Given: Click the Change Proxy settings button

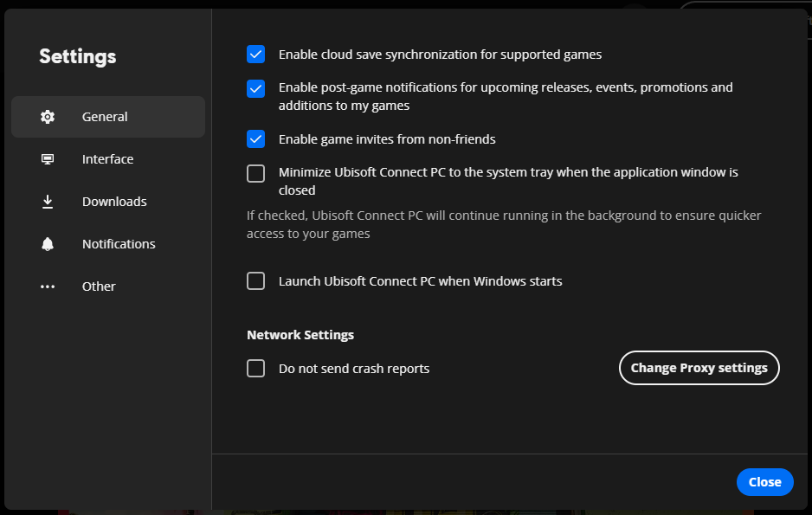Looking at the screenshot, I should tap(699, 367).
